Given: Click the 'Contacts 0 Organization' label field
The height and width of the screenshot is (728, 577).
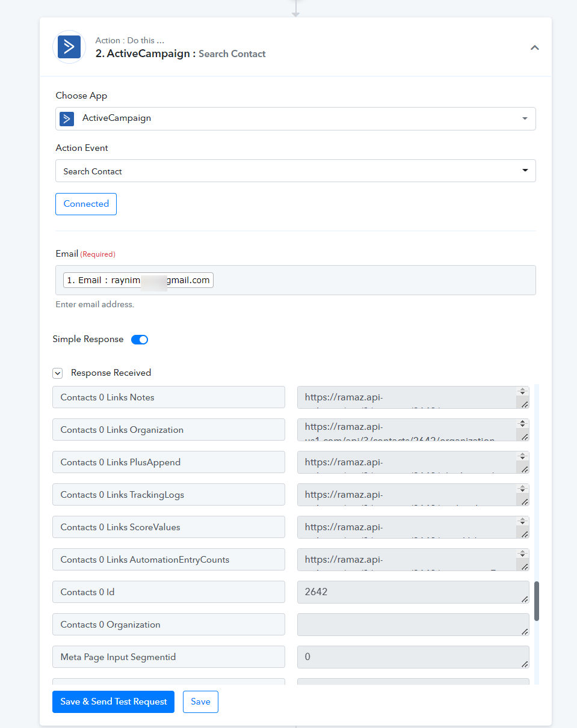Looking at the screenshot, I should [168, 625].
